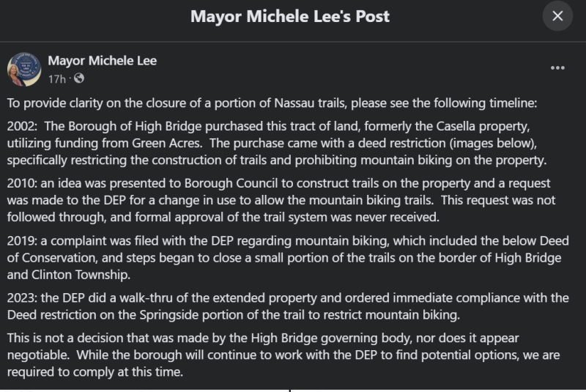Open Mayor Michele Lee's profile name link

point(102,61)
